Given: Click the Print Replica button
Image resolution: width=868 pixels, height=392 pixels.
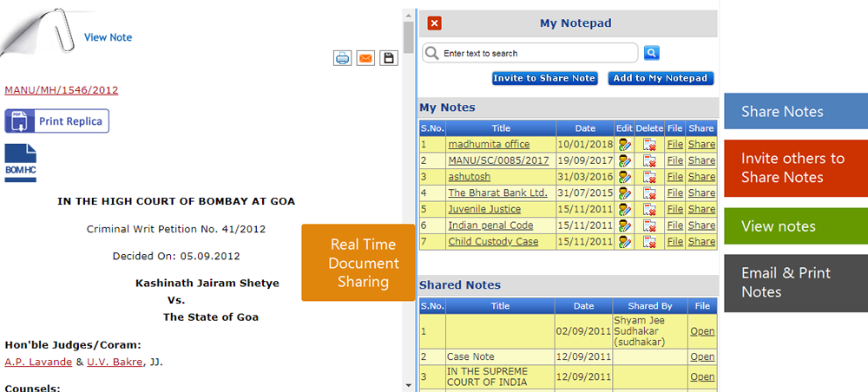Looking at the screenshot, I should coord(57,121).
